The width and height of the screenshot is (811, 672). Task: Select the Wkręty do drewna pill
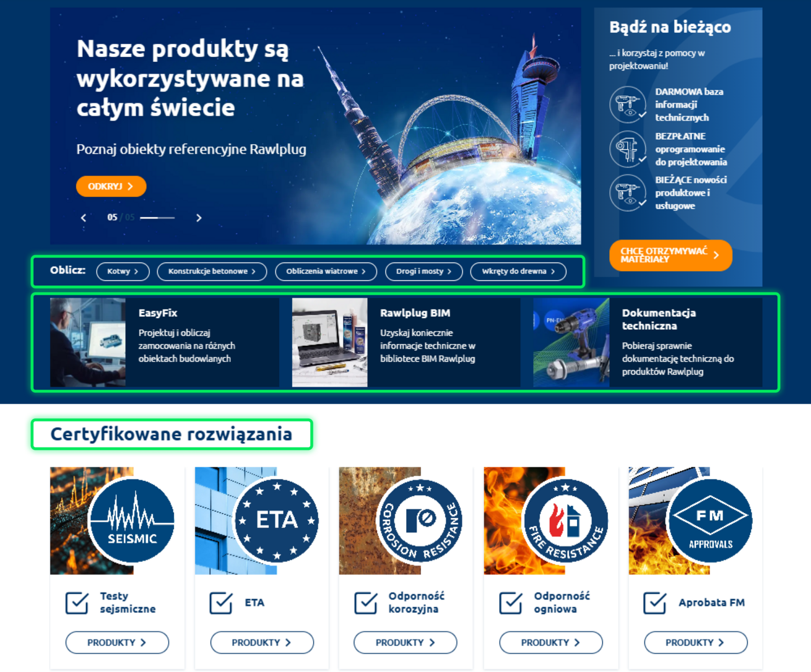[518, 272]
